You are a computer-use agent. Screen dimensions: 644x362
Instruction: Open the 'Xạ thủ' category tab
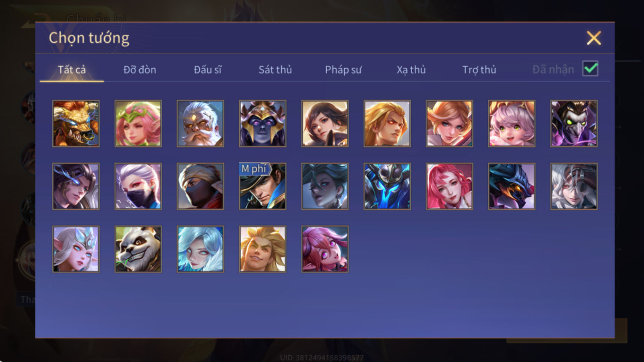[411, 70]
